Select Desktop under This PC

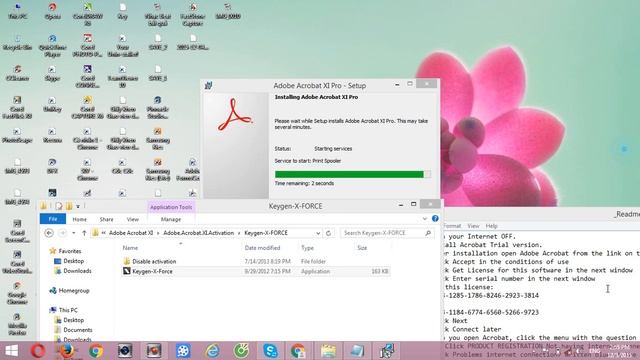(x=73, y=320)
